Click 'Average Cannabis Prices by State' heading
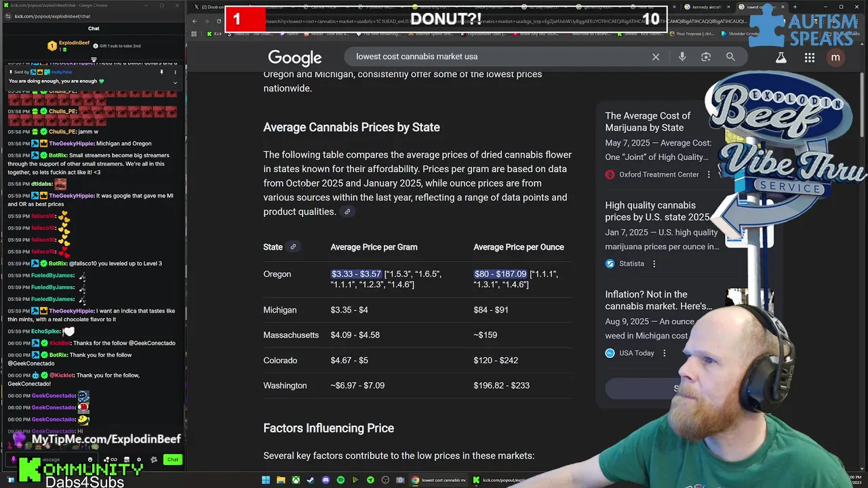868x488 pixels. [351, 127]
